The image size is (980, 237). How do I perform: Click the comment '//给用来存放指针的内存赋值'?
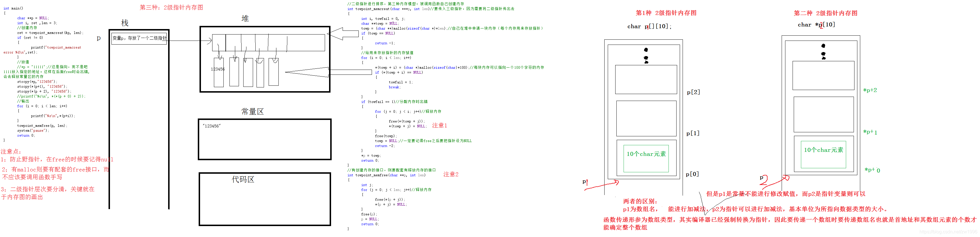[387, 53]
